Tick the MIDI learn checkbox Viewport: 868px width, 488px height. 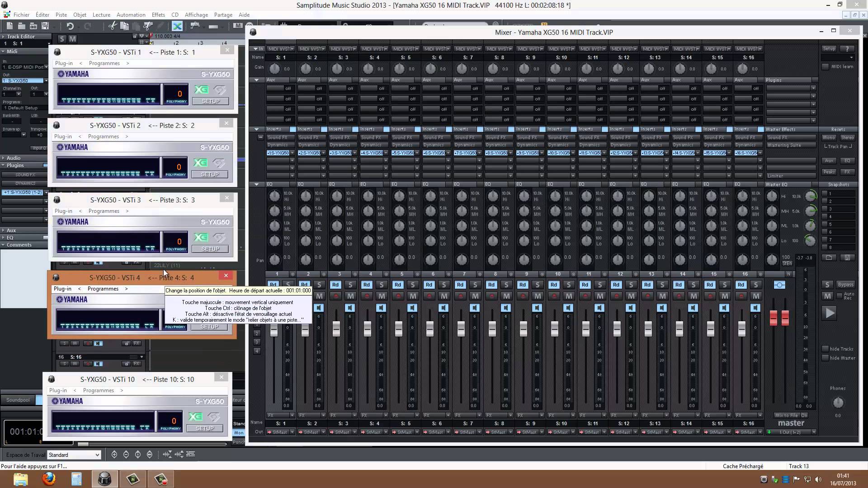[x=826, y=66]
